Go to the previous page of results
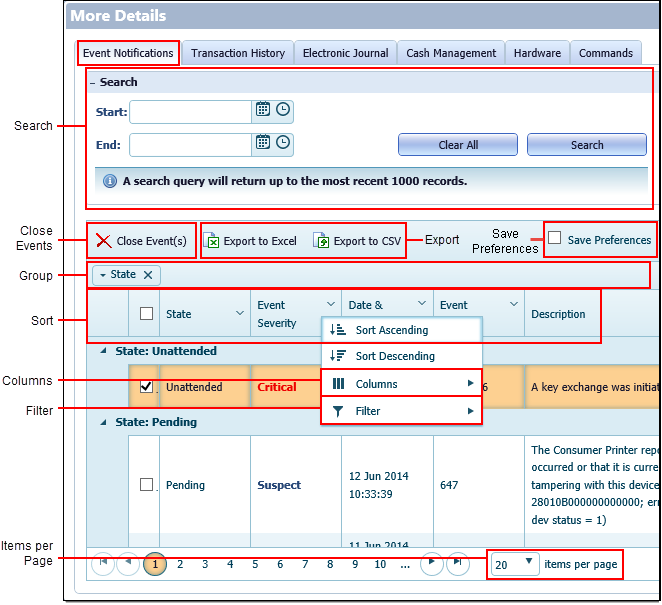Image resolution: width=662 pixels, height=605 pixels. tap(128, 563)
